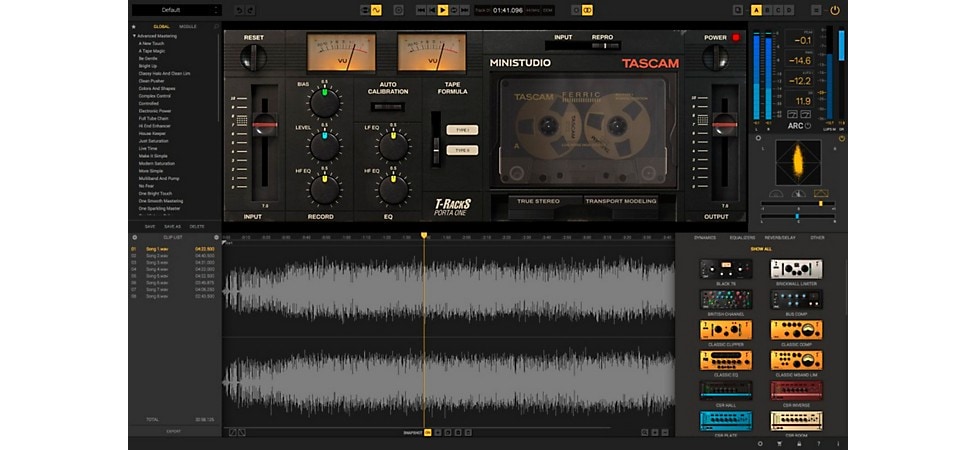The width and height of the screenshot is (976, 450).
Task: Click the redo arrow in the top toolbar
Action: [250, 10]
